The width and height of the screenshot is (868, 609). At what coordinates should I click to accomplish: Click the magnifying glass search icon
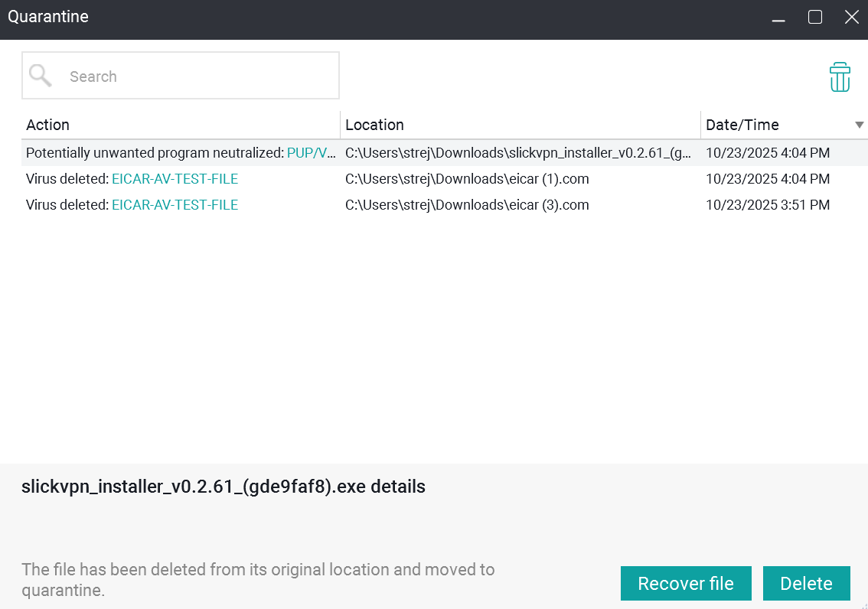(40, 76)
